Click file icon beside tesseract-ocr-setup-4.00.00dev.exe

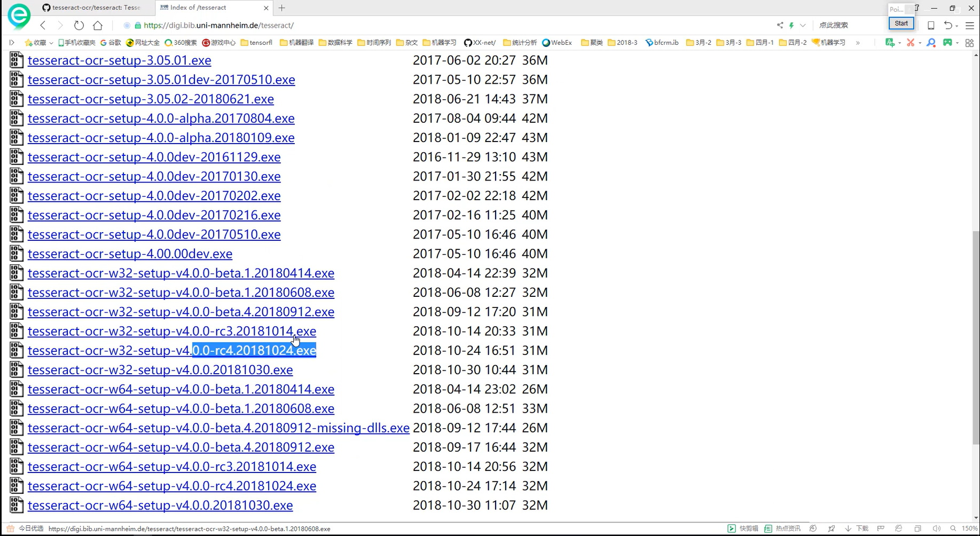point(17,254)
